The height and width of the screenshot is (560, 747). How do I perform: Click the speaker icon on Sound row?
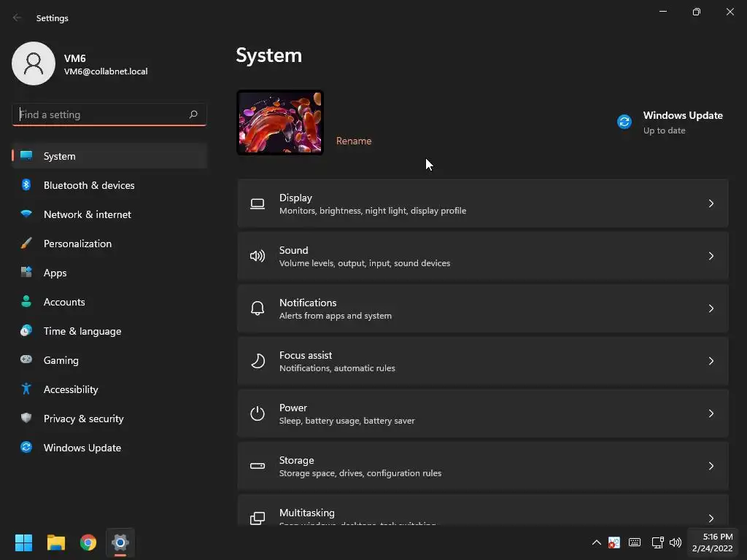258,256
